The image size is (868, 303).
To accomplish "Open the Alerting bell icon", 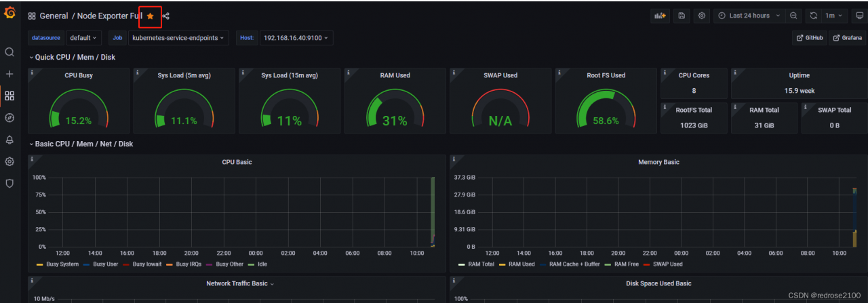I will pyautogui.click(x=9, y=140).
